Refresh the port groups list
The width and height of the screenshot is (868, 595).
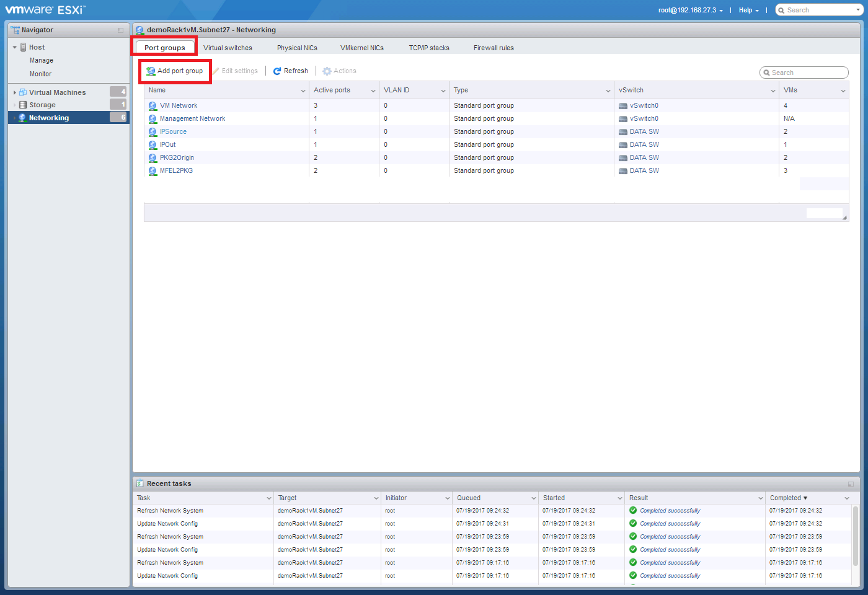[x=291, y=71]
